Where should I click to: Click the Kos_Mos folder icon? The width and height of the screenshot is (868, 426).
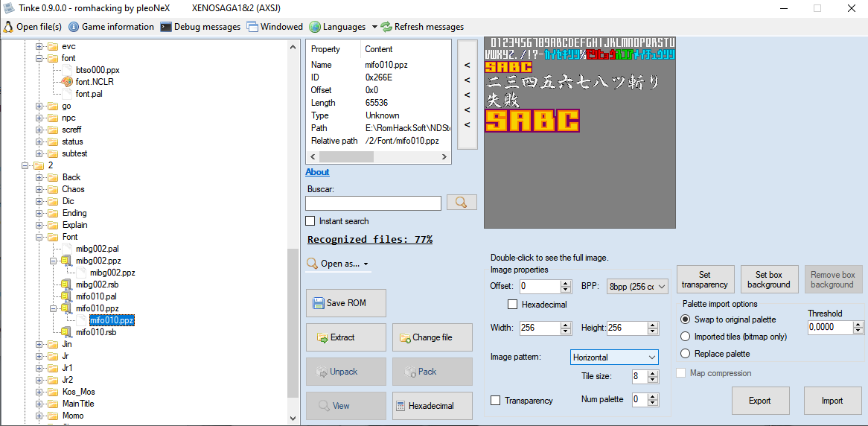53,392
